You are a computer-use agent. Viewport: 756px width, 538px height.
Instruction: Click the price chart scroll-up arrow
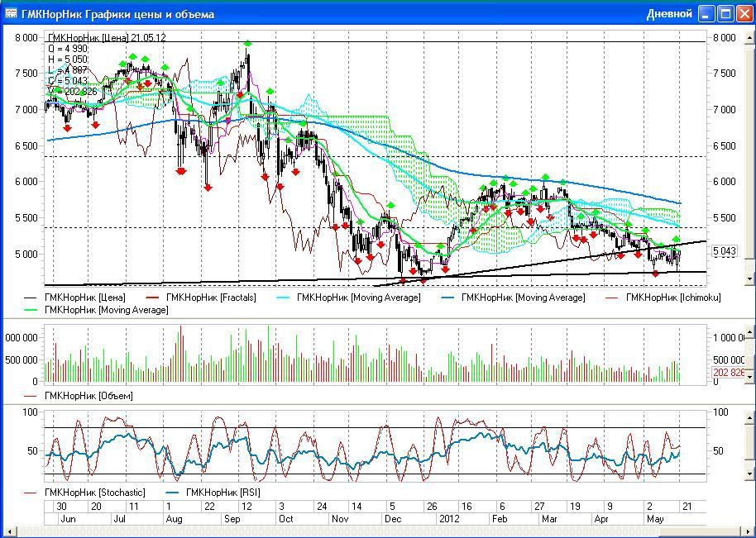coord(749,37)
